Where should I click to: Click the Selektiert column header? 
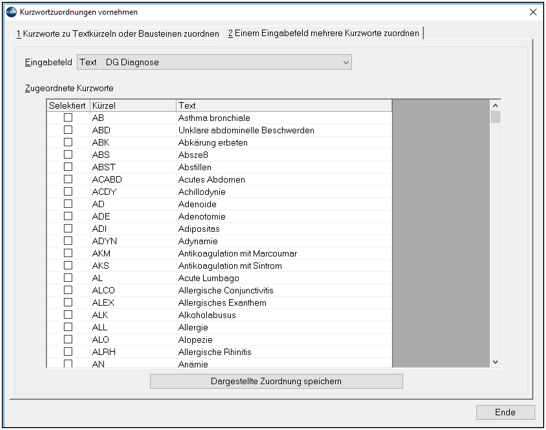coord(68,105)
